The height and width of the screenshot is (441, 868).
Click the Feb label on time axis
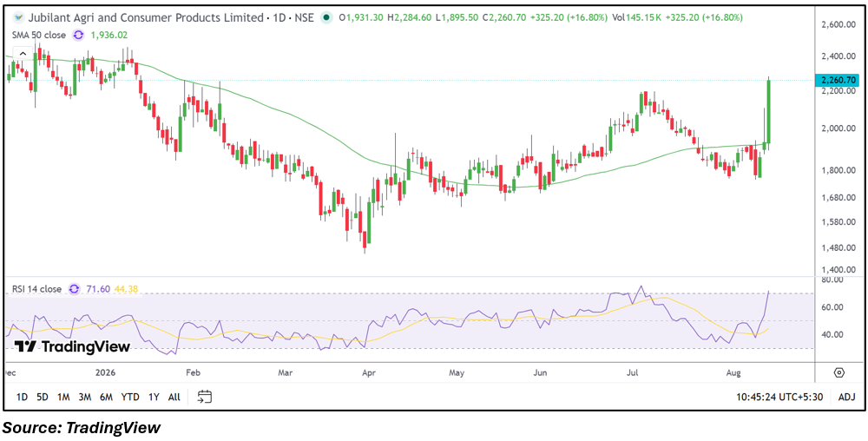pyautogui.click(x=192, y=372)
